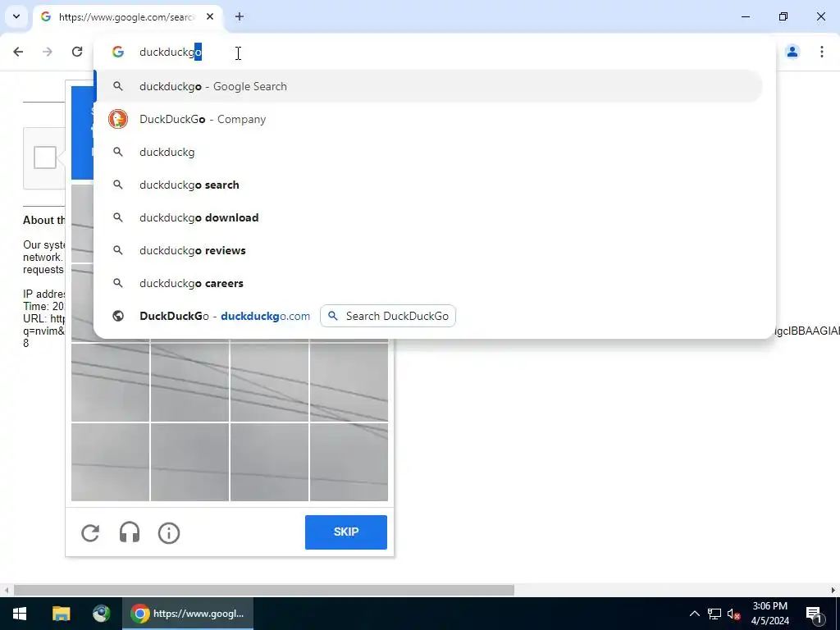Select the 'duckduckgo reviews' suggestion

(428, 250)
